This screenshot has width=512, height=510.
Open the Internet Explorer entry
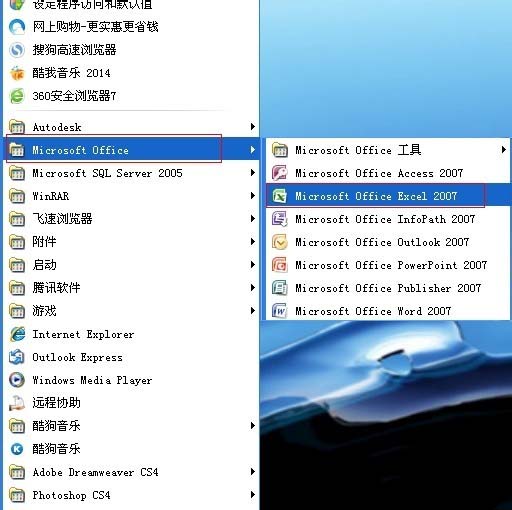(x=132, y=334)
